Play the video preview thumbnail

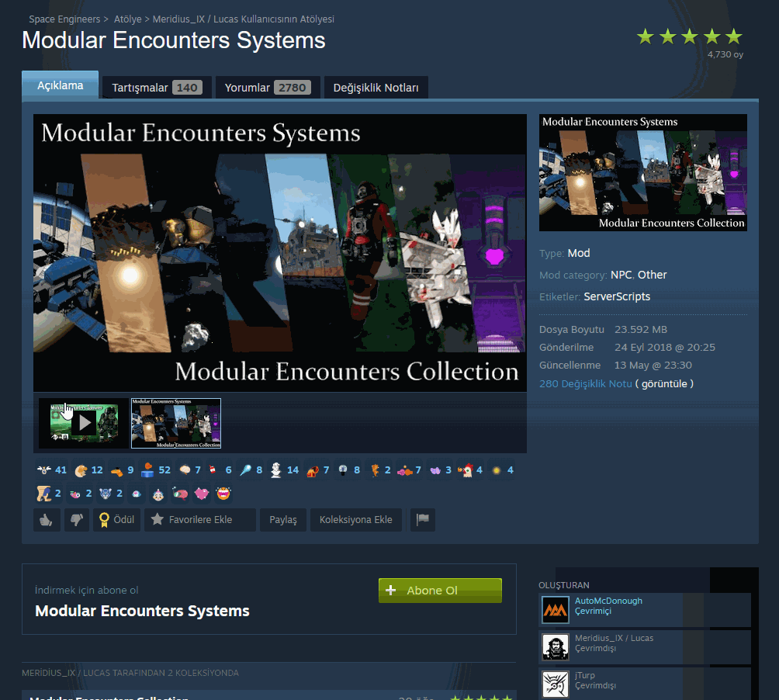coord(84,423)
